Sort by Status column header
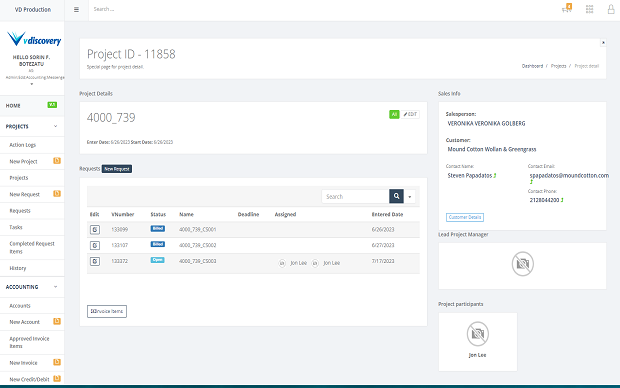The height and width of the screenshot is (388, 620). point(158,214)
